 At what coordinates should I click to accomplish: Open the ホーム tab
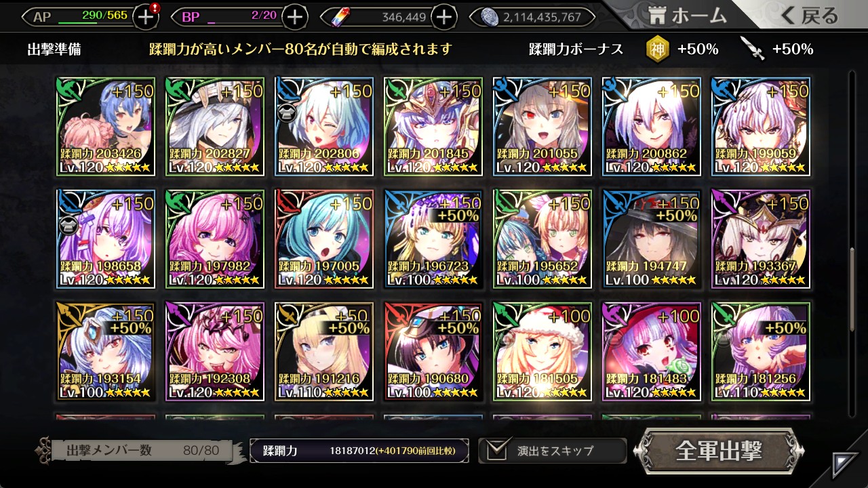(x=687, y=16)
